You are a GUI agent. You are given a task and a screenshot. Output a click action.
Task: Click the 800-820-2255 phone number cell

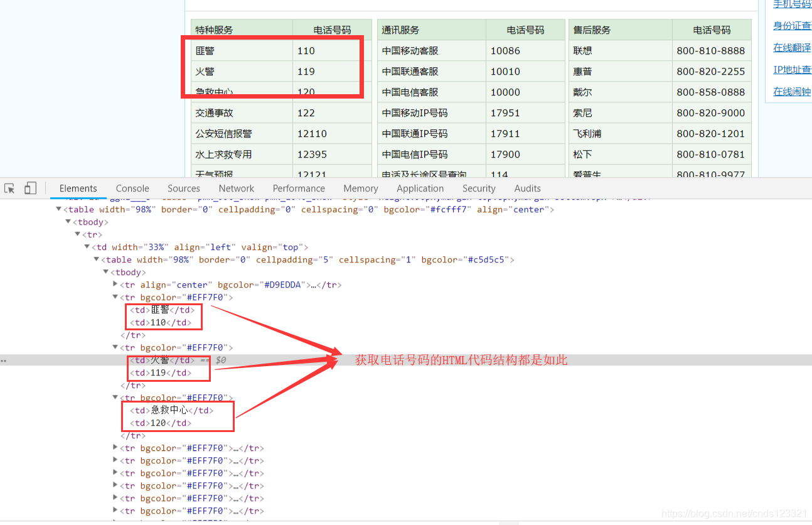[712, 71]
